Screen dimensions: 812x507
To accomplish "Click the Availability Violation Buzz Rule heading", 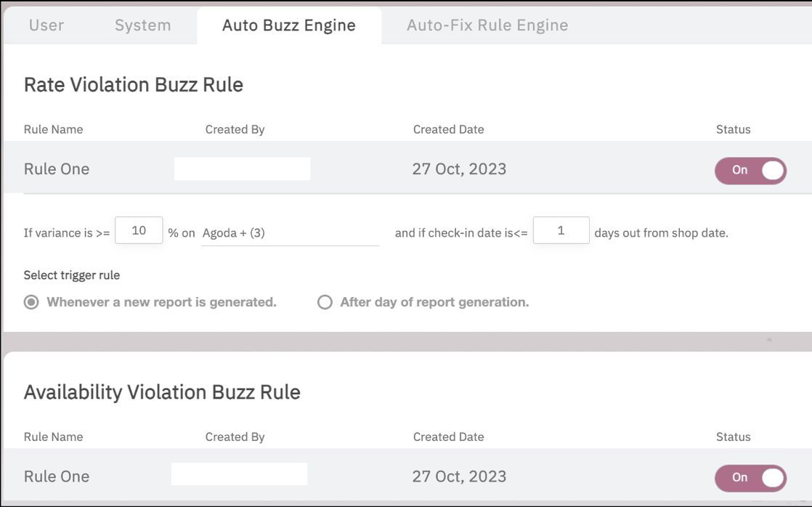I will pyautogui.click(x=162, y=392).
